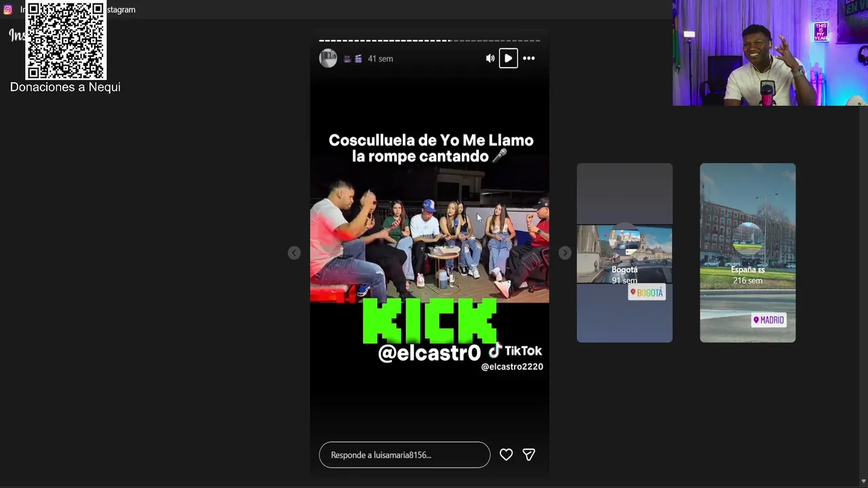Mute the story audio speaker icon
Image resolution: width=868 pixels, height=488 pixels.
490,58
